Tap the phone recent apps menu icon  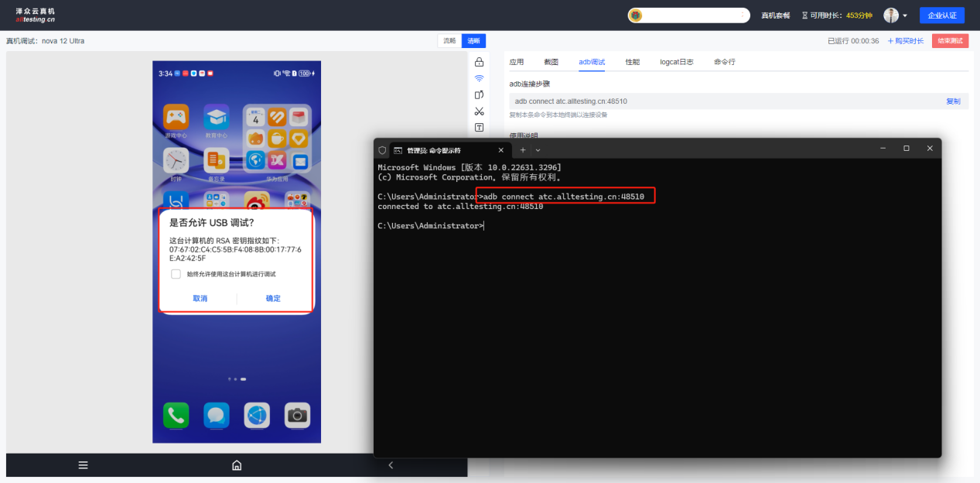[x=83, y=465]
